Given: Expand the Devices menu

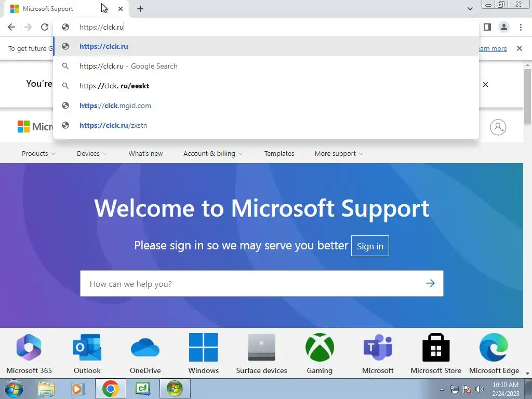Looking at the screenshot, I should coord(92,154).
